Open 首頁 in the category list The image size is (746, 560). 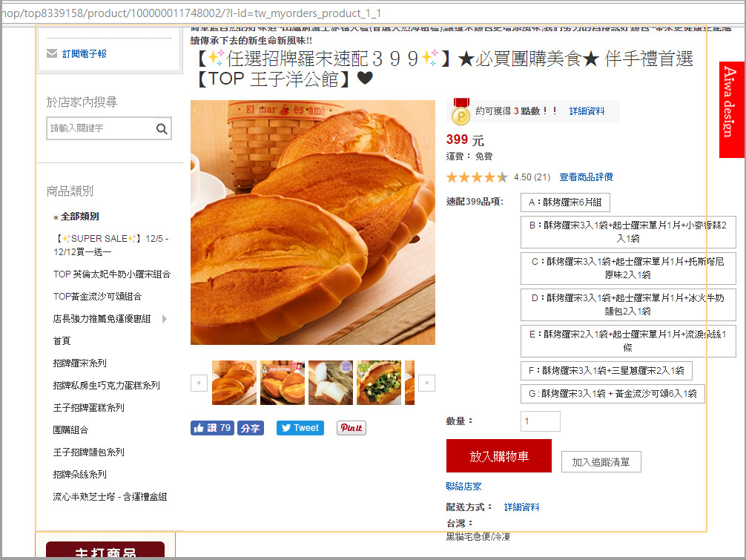[x=62, y=340]
